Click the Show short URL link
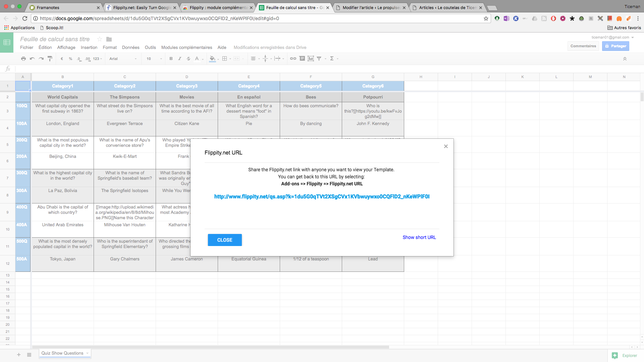The width and height of the screenshot is (644, 362). pos(419,237)
